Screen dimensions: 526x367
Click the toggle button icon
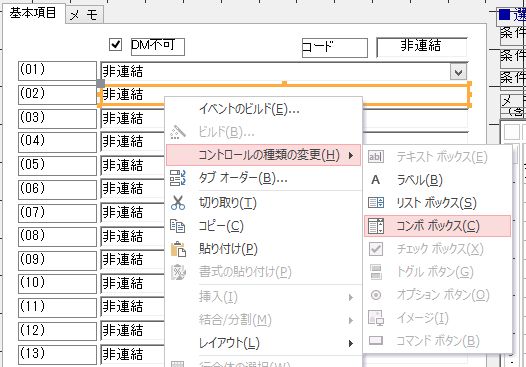(x=376, y=272)
